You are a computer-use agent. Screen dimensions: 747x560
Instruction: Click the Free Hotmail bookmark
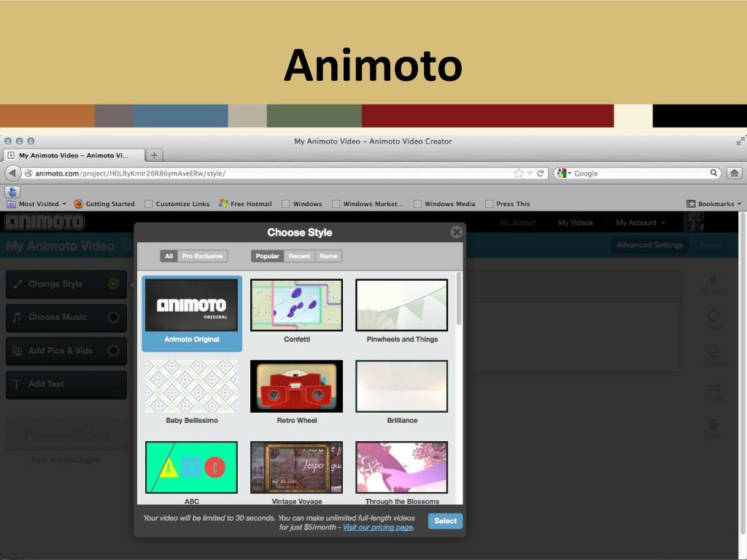(x=245, y=204)
